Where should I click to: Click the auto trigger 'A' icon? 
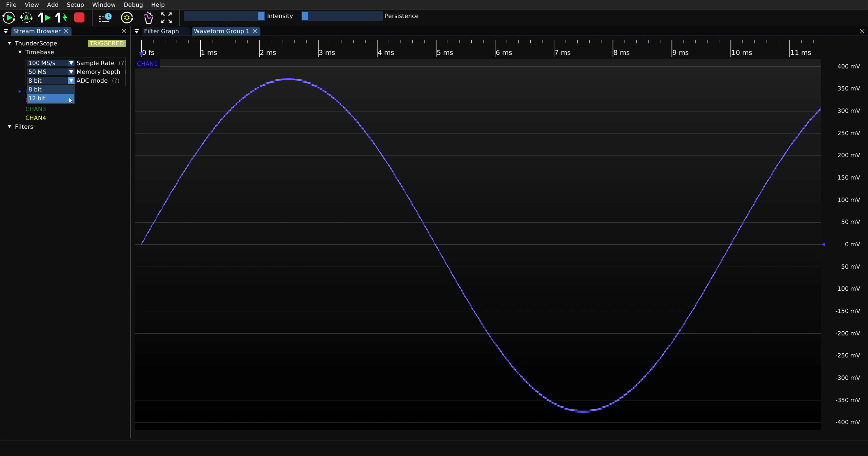26,18
